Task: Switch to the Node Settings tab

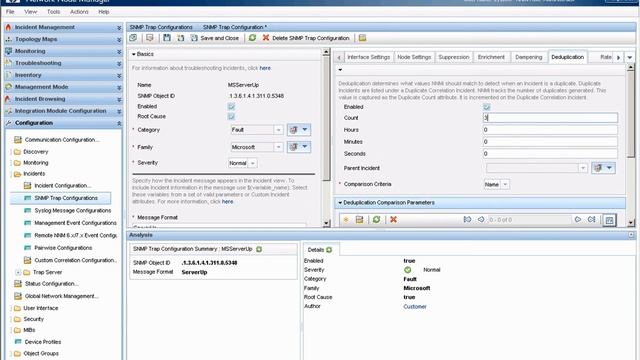Action: [414, 57]
